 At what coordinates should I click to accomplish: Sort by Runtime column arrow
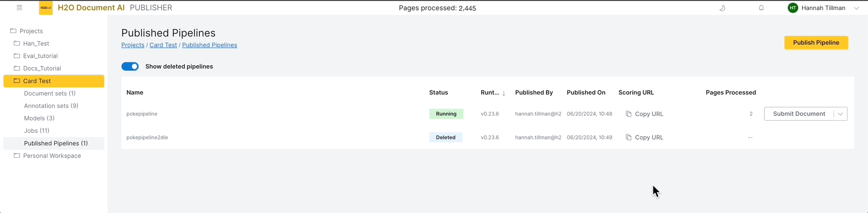(504, 93)
